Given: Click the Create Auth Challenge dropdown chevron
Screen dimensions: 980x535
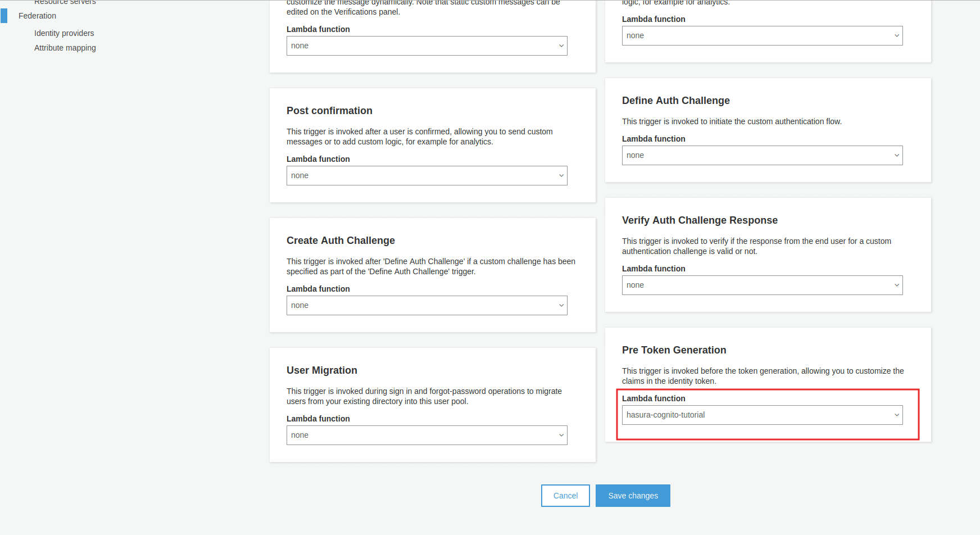Looking at the screenshot, I should (561, 306).
